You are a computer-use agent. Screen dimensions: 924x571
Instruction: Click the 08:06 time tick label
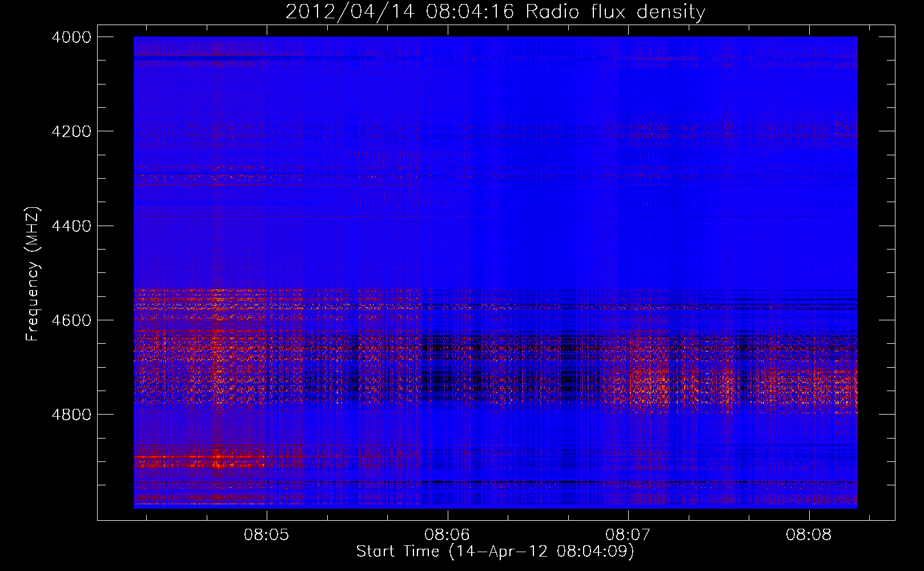tap(447, 535)
